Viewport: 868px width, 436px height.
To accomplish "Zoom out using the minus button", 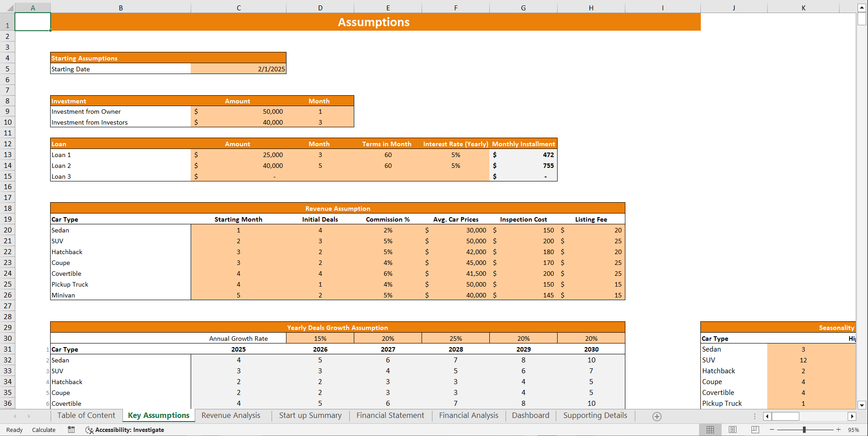I will click(773, 430).
